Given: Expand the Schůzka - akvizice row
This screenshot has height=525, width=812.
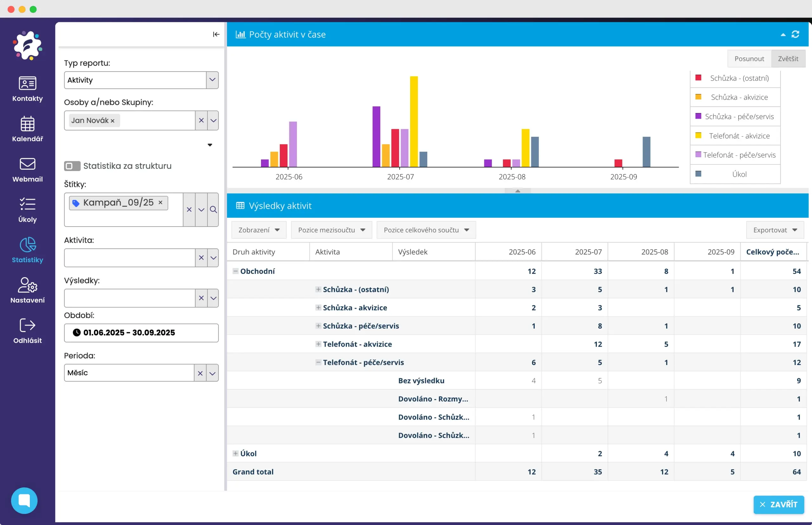Looking at the screenshot, I should pos(318,308).
